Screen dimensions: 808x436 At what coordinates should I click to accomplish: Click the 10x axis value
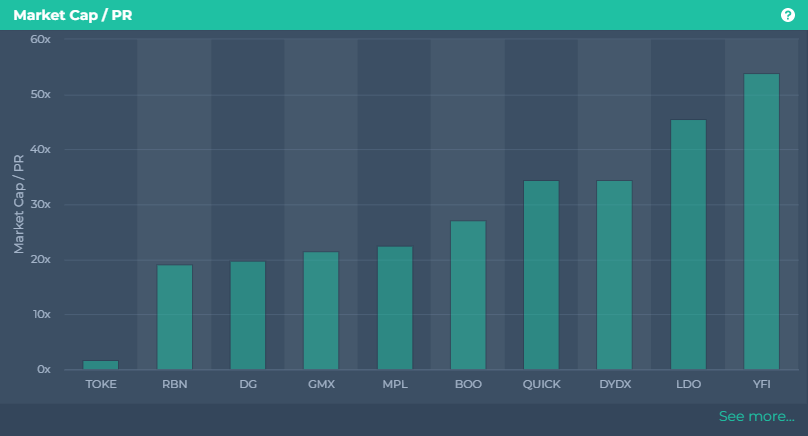pyautogui.click(x=41, y=314)
